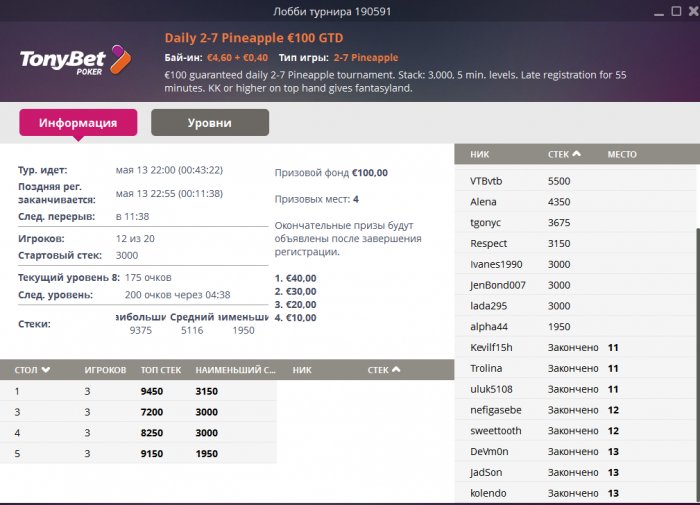The height and width of the screenshot is (505, 700).
Task: Click СТЕК sort arrow beside the tables list
Action: click(397, 370)
